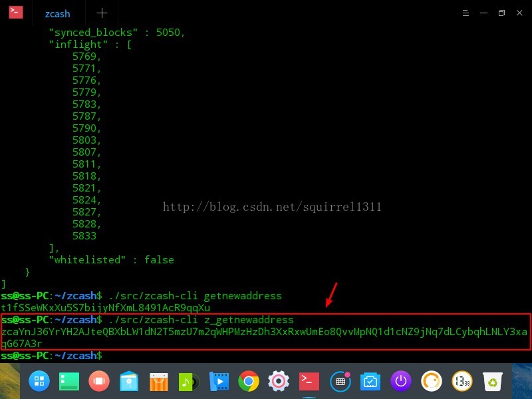Add a new terminal tab with plus
The image size is (532, 399).
(102, 13)
